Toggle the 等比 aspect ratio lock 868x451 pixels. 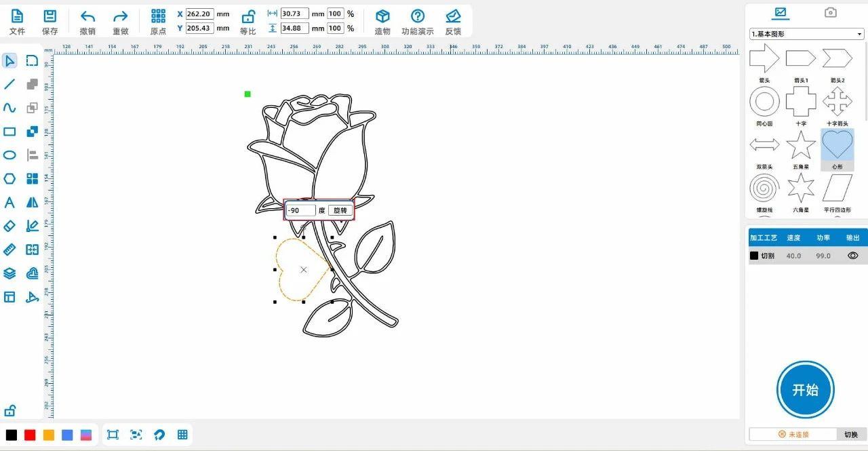pyautogui.click(x=248, y=17)
